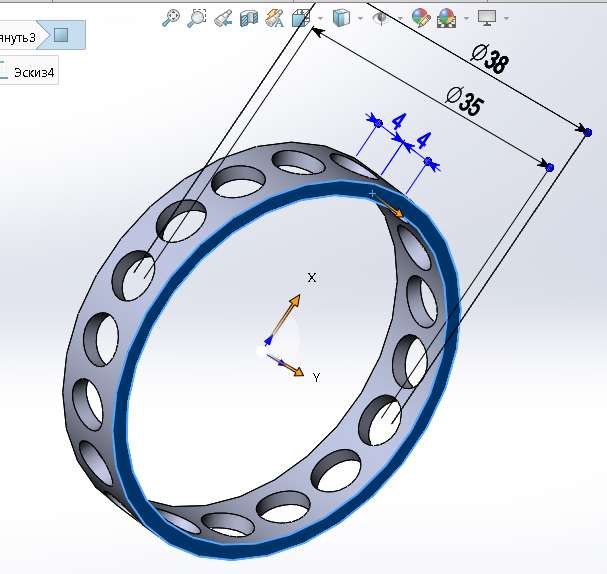The image size is (607, 574).
Task: Click the sketch icon beside Эскиз4
Action: pos(3,70)
